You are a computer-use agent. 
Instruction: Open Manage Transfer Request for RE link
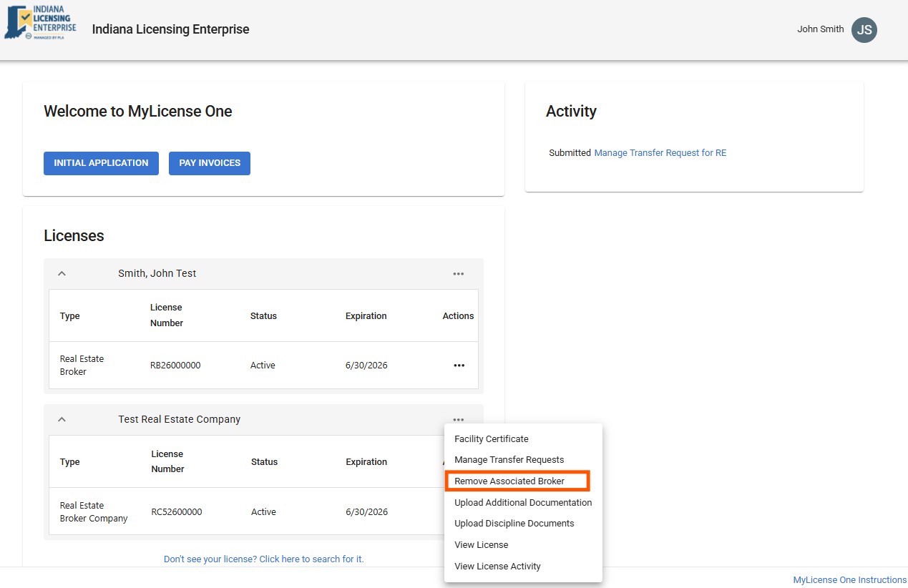tap(660, 153)
